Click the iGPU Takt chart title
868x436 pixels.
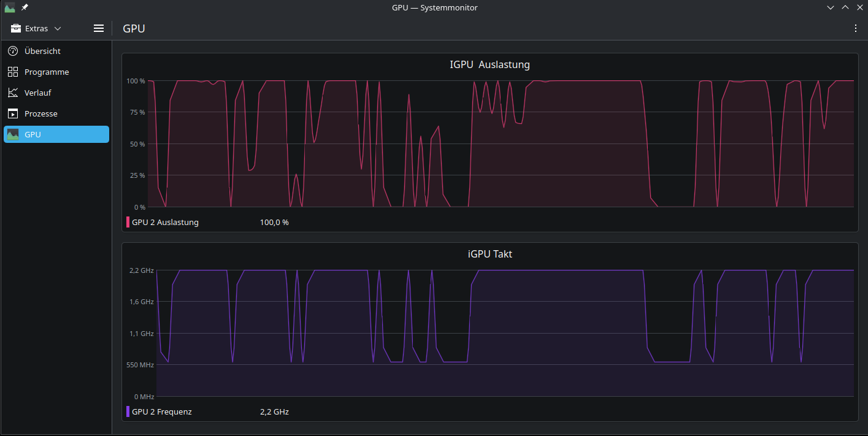coord(490,254)
